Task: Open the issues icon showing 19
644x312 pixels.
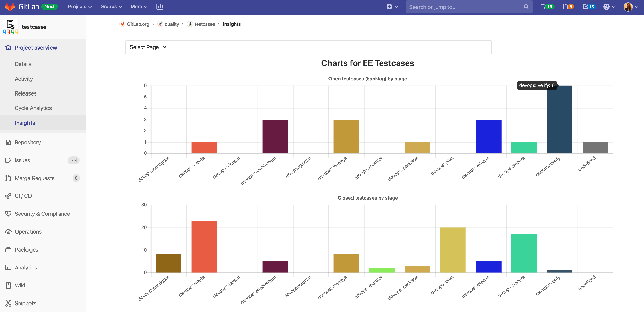Action: pyautogui.click(x=546, y=6)
